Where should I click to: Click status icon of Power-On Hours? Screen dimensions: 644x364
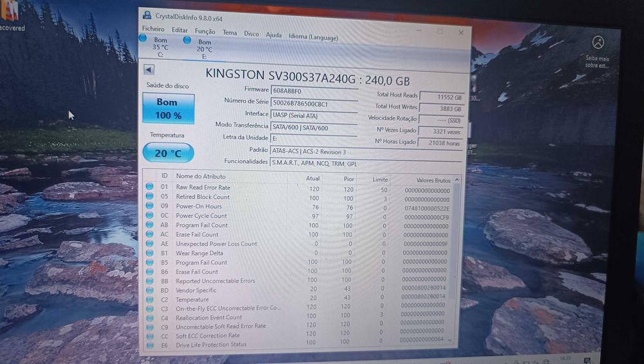[x=149, y=206]
